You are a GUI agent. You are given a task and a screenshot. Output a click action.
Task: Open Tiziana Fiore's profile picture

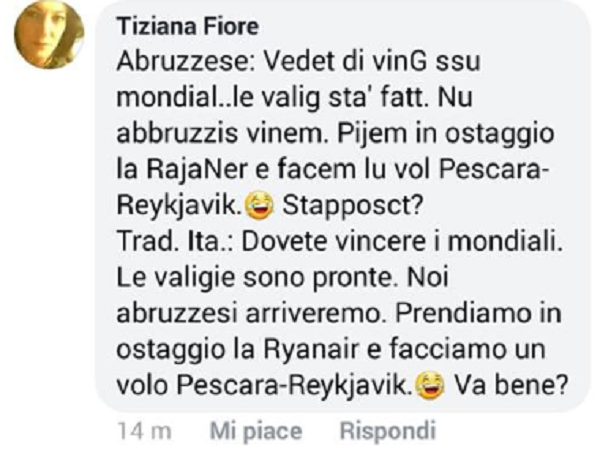49,35
